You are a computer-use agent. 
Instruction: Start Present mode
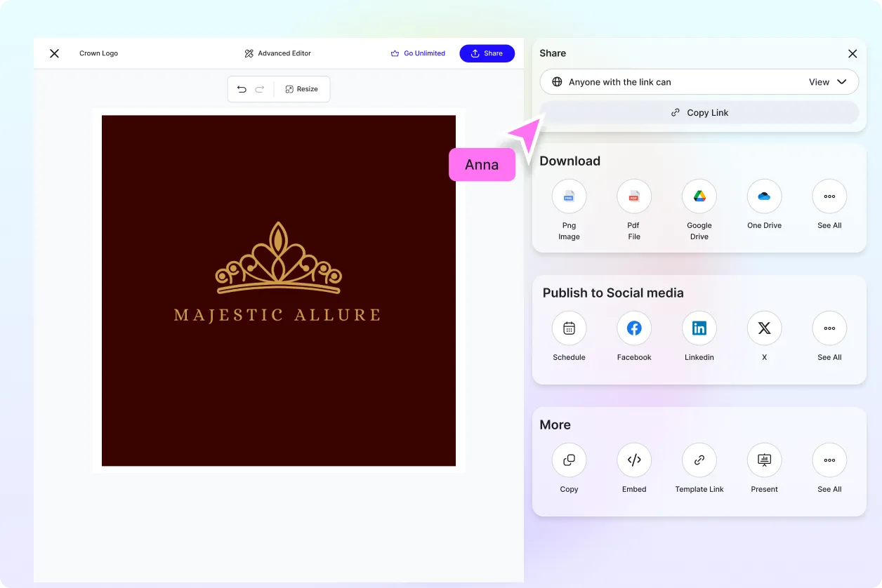764,460
